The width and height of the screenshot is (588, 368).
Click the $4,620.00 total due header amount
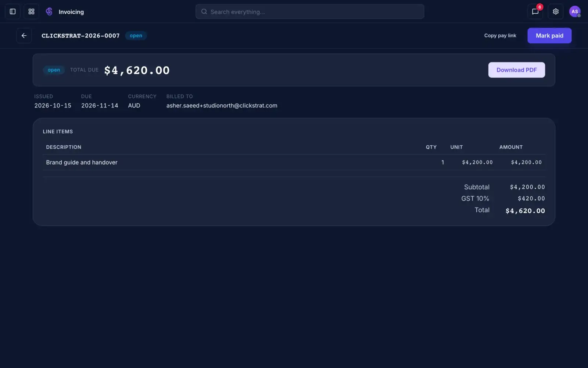coord(137,70)
